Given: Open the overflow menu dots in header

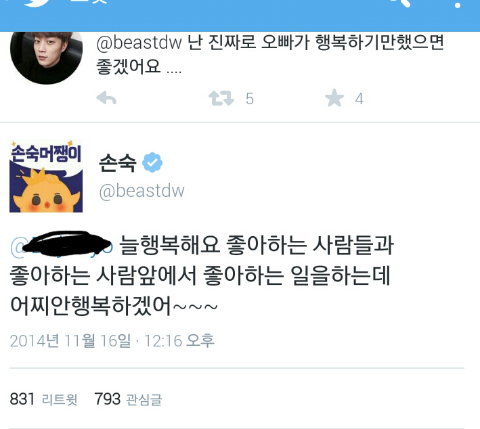Looking at the screenshot, I should coord(458,4).
